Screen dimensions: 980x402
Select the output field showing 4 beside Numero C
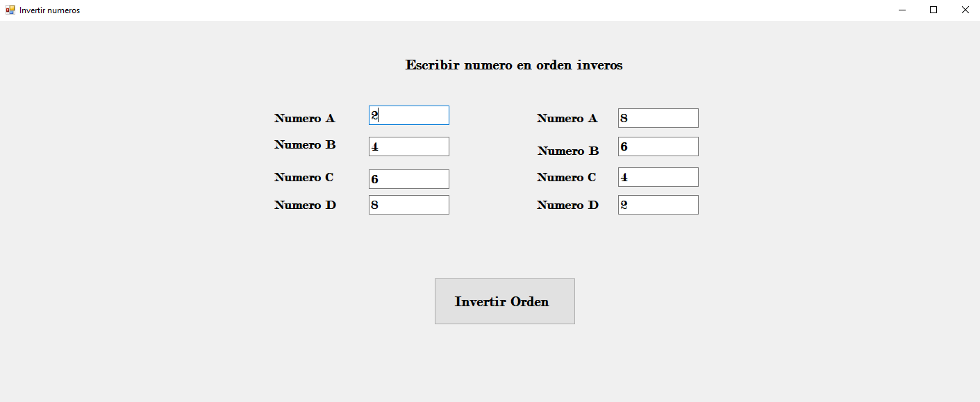point(657,177)
